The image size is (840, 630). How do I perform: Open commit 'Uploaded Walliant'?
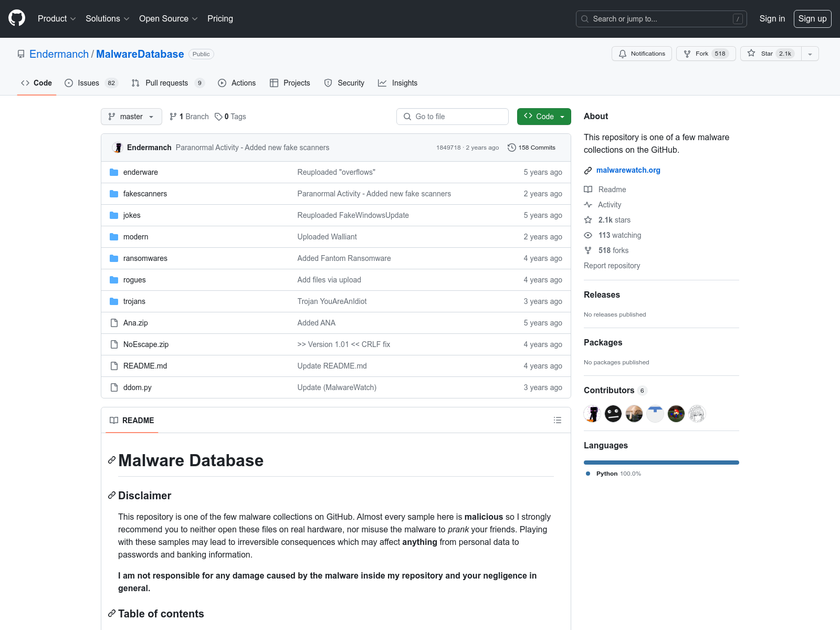pyautogui.click(x=327, y=237)
